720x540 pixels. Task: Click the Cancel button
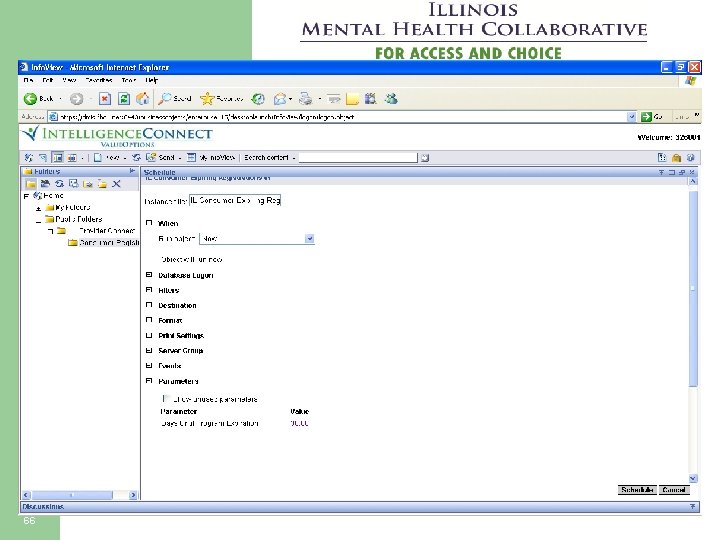click(674, 490)
